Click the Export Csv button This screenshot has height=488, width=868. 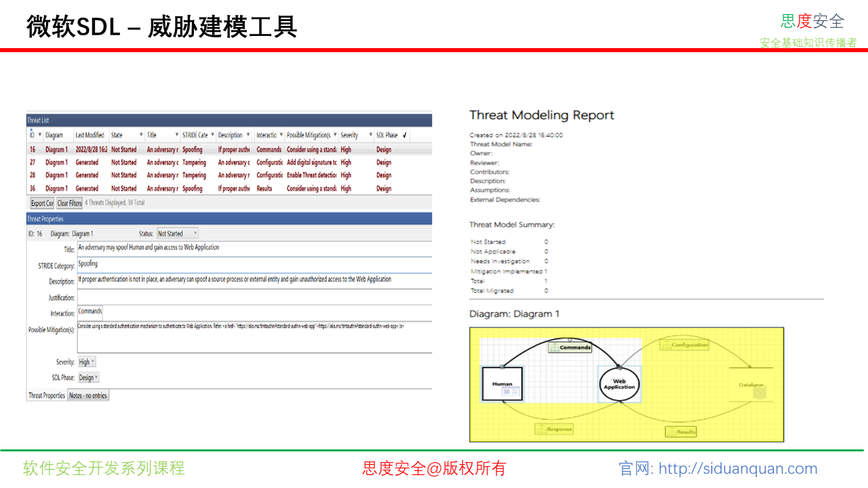tap(41, 203)
